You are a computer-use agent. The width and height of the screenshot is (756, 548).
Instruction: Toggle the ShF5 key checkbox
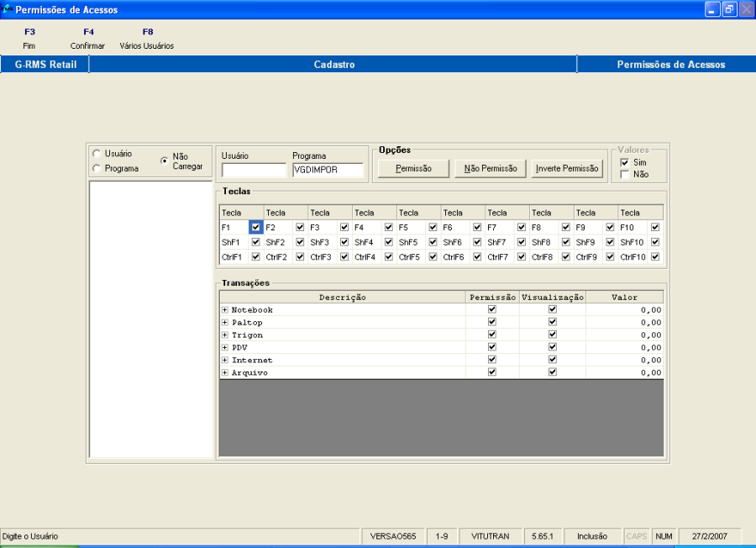[x=433, y=242]
